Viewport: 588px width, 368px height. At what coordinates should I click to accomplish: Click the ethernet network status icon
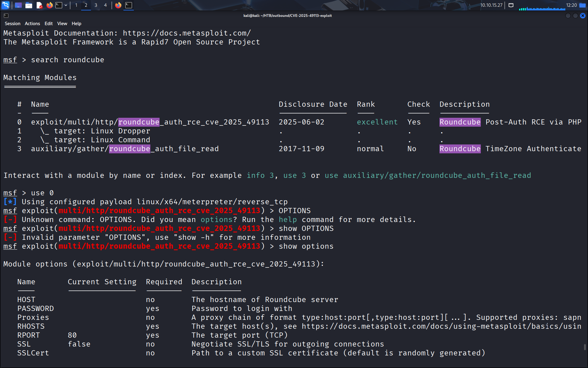(x=511, y=5)
